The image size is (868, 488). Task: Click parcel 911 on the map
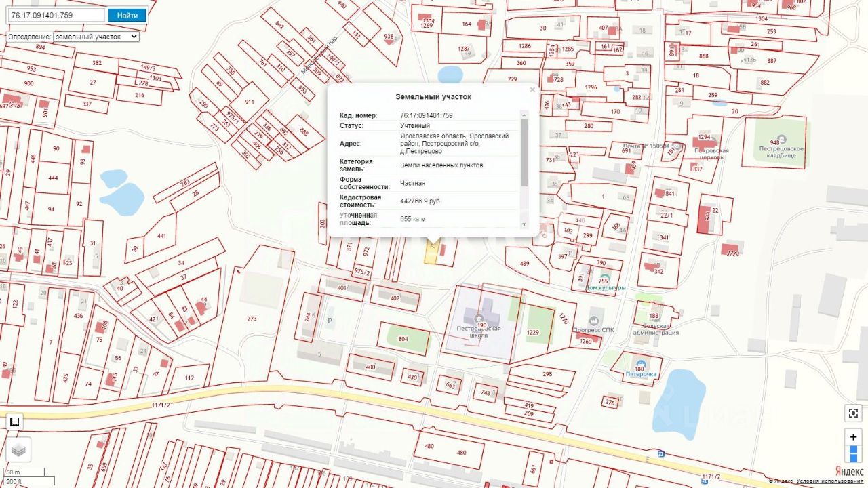[x=250, y=102]
